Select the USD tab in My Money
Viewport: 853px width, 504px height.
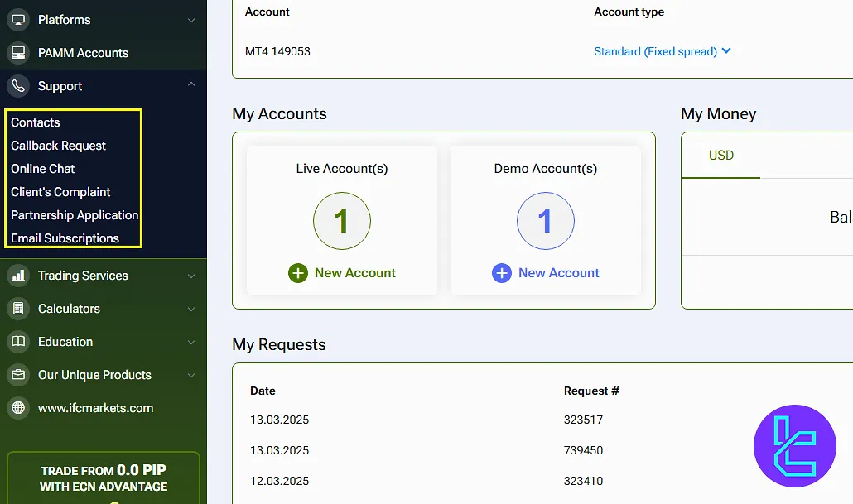pos(720,156)
